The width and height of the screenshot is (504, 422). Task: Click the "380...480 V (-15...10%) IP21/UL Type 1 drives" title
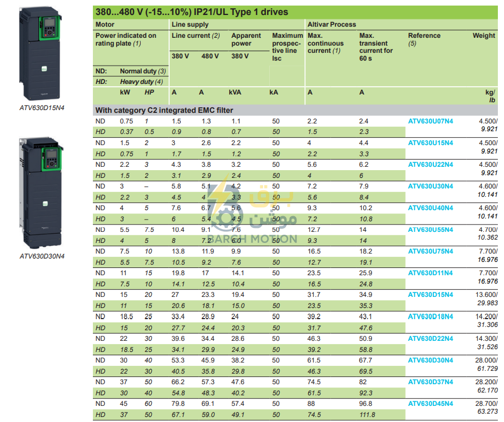pyautogui.click(x=192, y=12)
